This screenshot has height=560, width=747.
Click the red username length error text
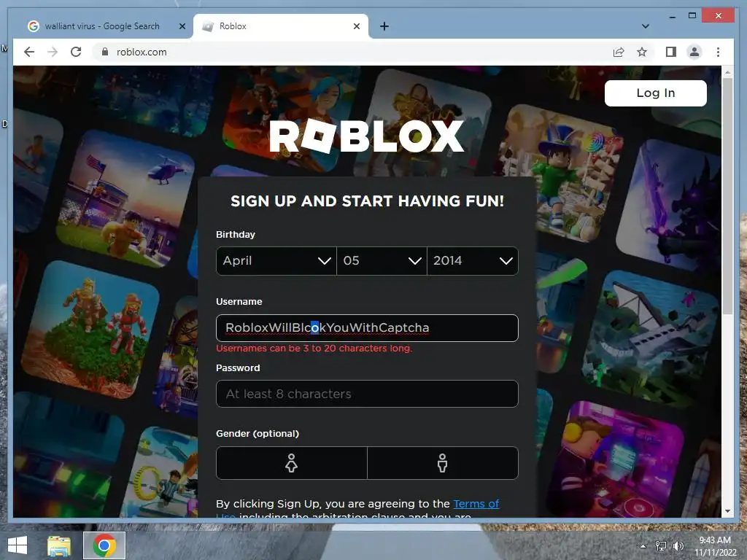314,349
